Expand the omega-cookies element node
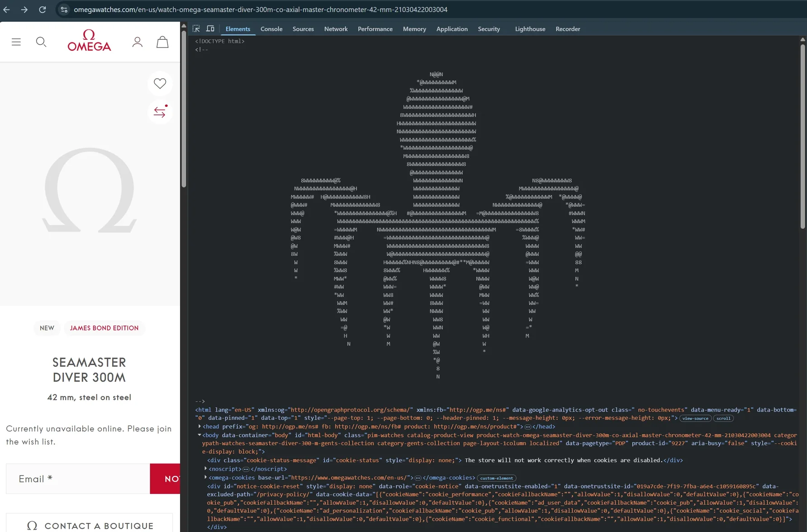Viewport: 807px width, 532px height. [x=206, y=477]
